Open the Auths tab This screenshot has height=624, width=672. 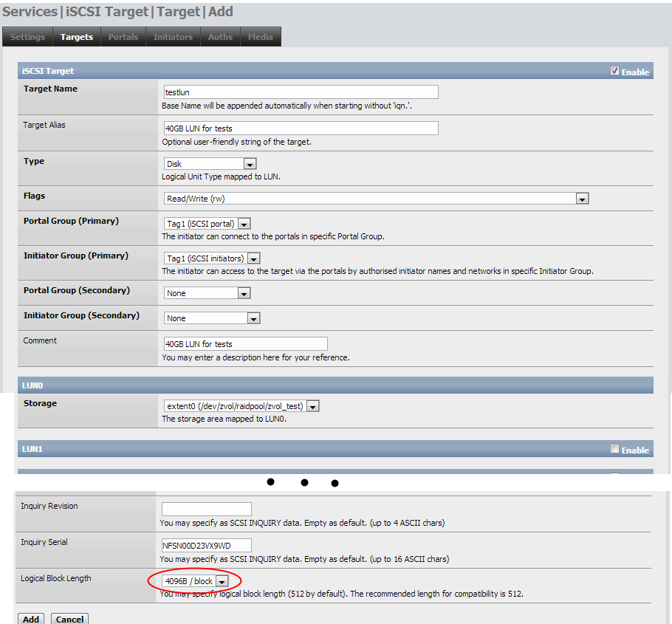(220, 37)
